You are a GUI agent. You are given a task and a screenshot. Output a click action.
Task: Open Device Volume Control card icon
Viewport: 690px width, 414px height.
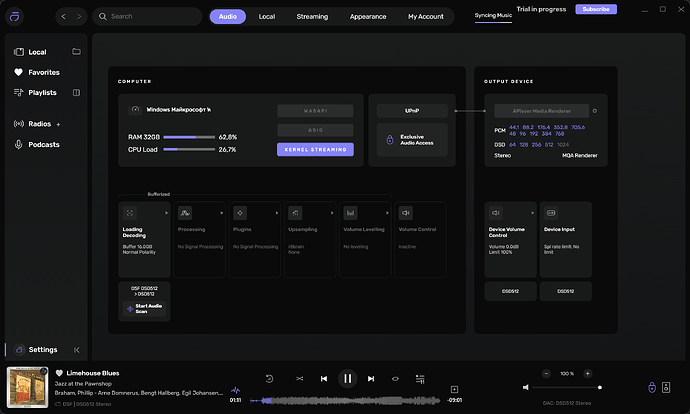pyautogui.click(x=495, y=213)
